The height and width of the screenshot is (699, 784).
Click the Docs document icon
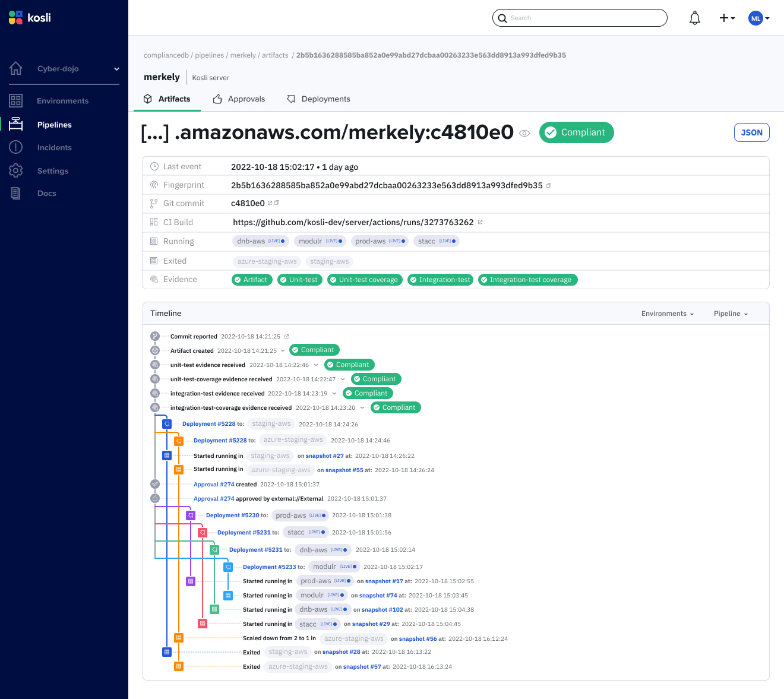(x=16, y=193)
